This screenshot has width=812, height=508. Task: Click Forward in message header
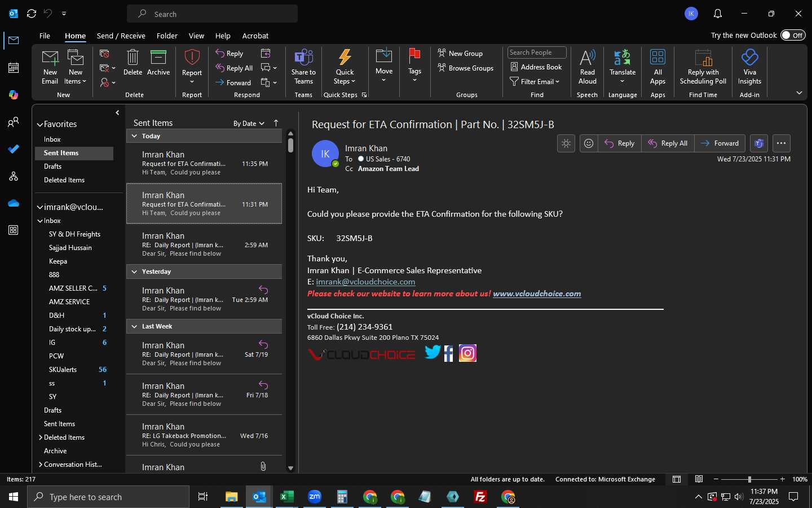(720, 143)
